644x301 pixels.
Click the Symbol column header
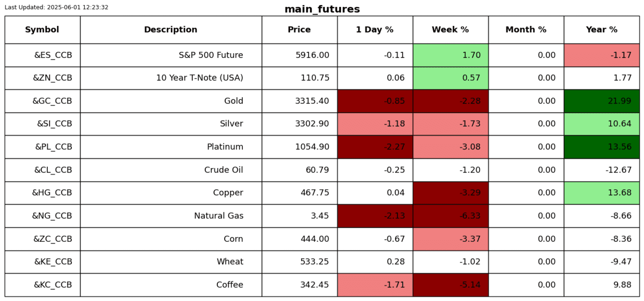pos(42,30)
